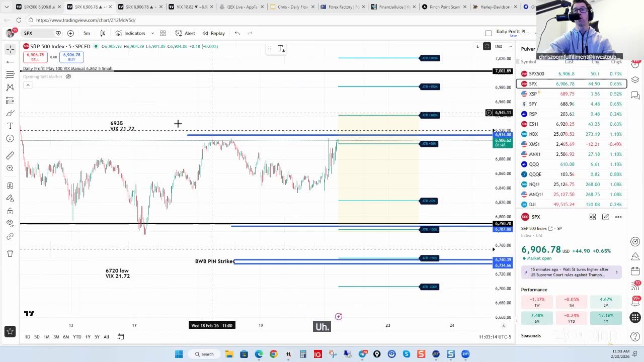Select DJI row in the watchlist
The image size is (644, 362).
tap(571, 205)
